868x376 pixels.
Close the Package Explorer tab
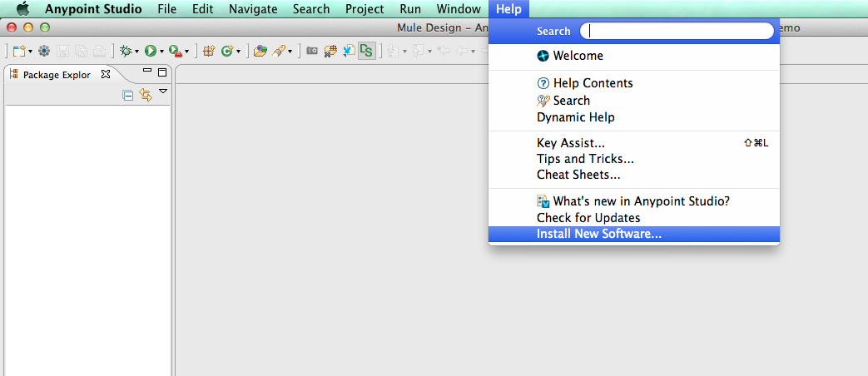coord(106,74)
